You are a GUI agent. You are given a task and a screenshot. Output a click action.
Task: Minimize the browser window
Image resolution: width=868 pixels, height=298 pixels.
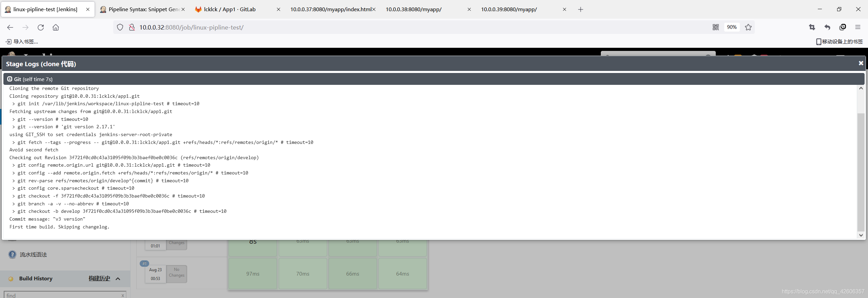point(820,9)
